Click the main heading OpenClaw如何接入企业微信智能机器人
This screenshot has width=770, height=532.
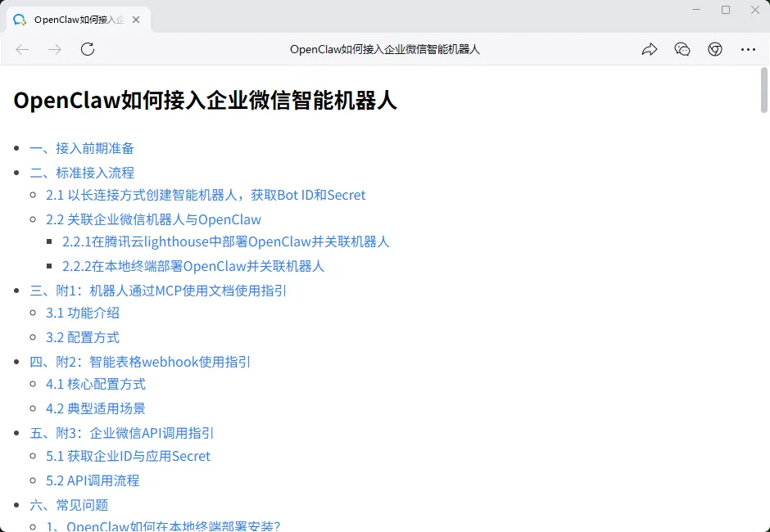click(205, 101)
